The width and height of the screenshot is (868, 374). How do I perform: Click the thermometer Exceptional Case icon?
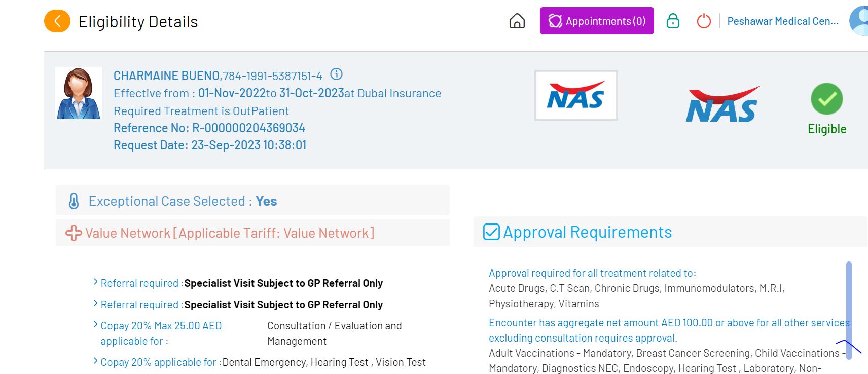coord(74,201)
